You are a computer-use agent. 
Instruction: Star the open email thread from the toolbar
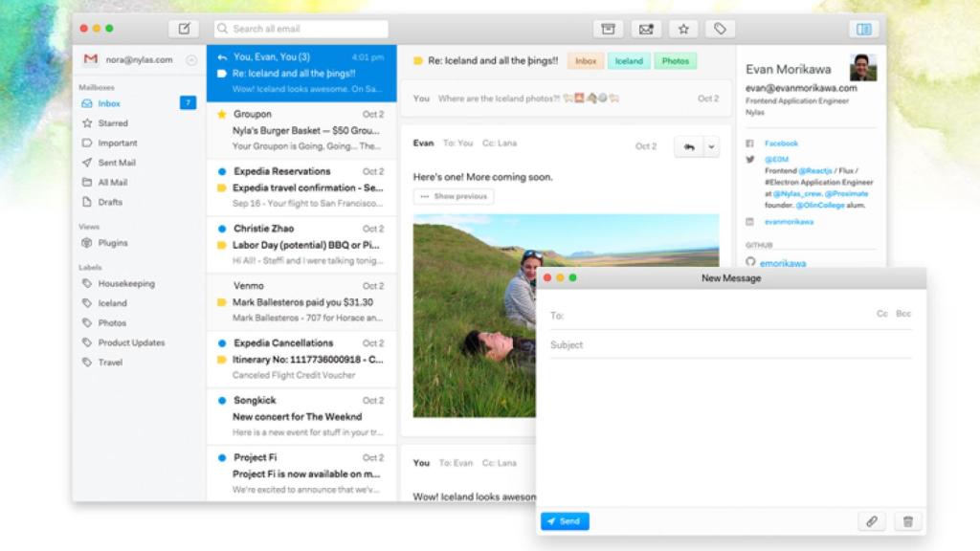pos(683,29)
